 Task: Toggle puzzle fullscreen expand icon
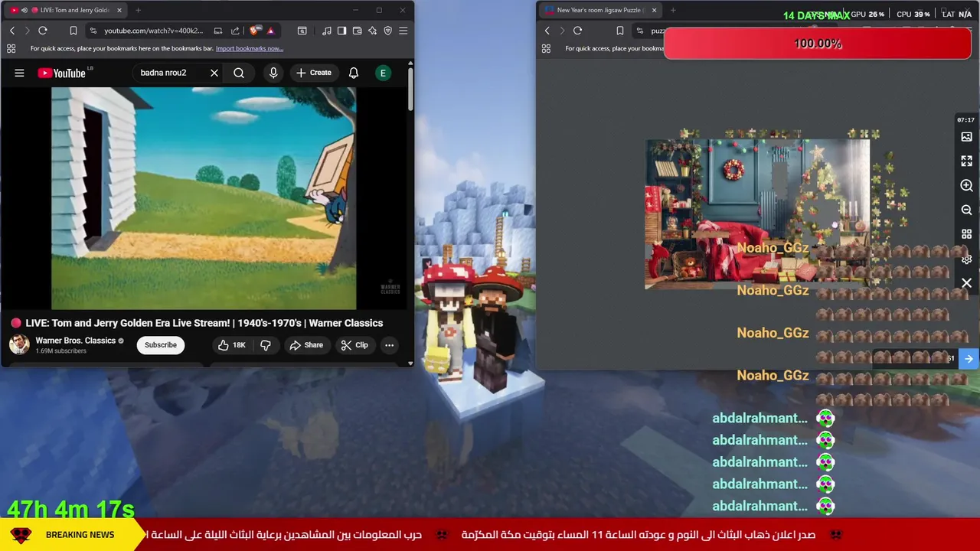point(966,161)
